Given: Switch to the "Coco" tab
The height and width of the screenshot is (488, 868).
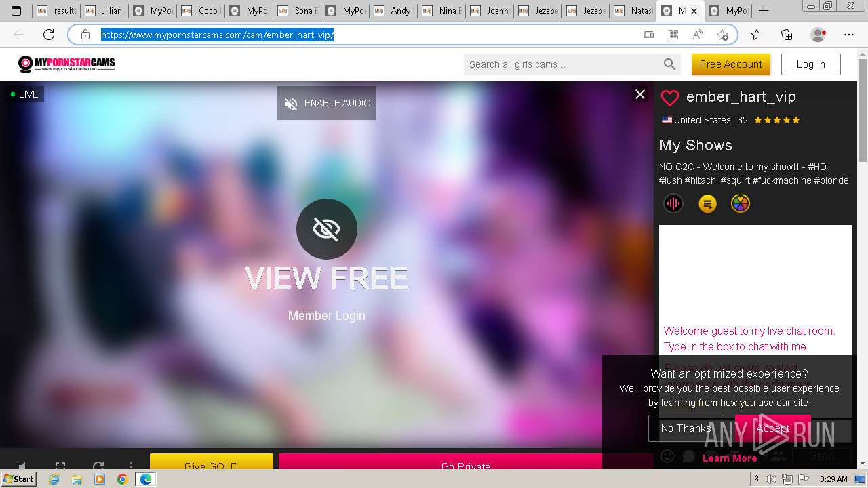Looking at the screenshot, I should pos(201,11).
